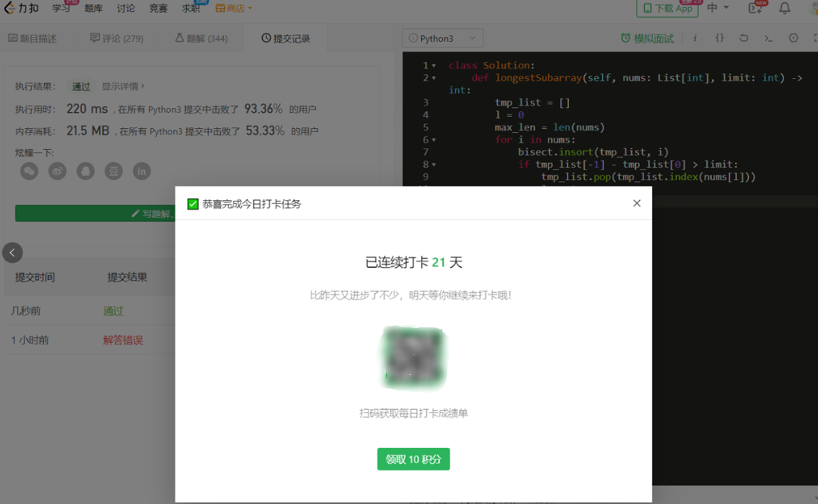Click the 提交时间 column header
Screen dimensions: 818x504
tap(35, 277)
